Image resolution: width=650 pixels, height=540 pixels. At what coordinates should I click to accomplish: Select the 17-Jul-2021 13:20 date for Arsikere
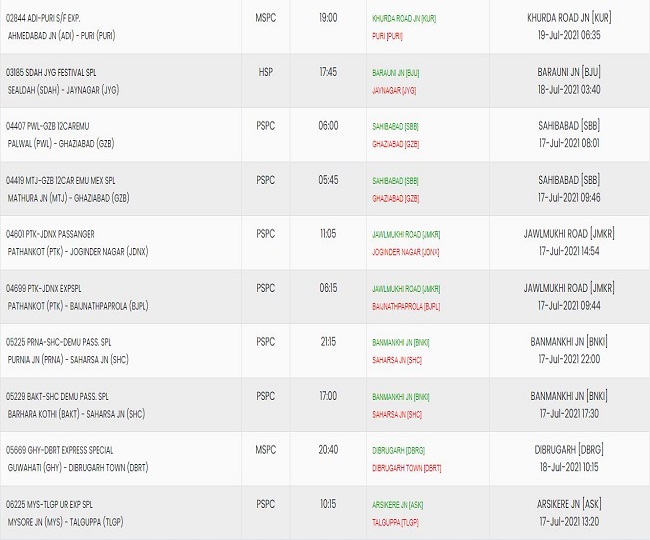[x=568, y=522]
